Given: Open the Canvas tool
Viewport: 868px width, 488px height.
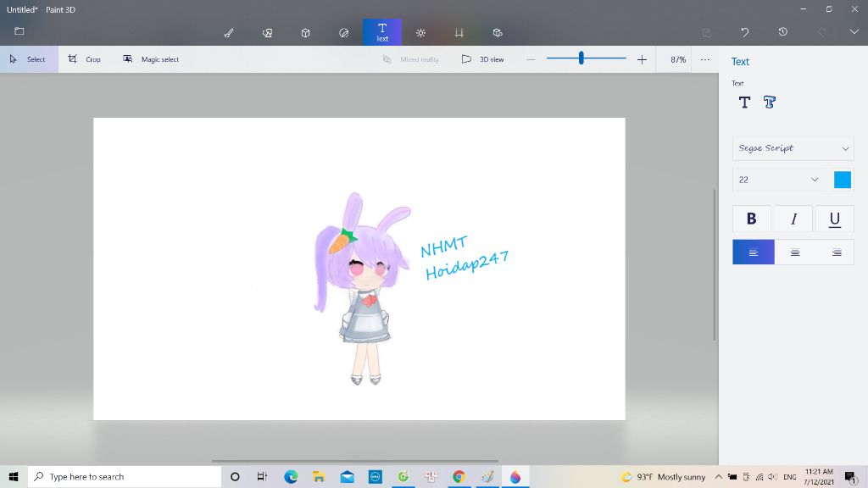Looking at the screenshot, I should pos(459,33).
